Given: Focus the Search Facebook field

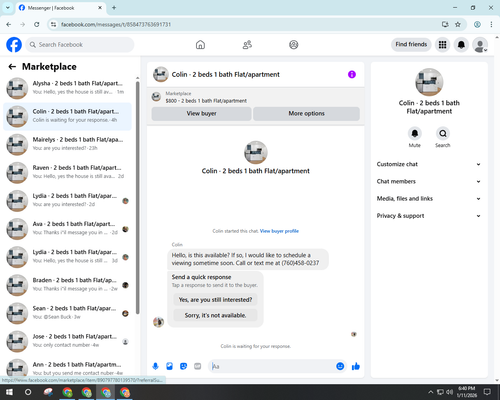Looking at the screenshot, I should click(x=80, y=45).
